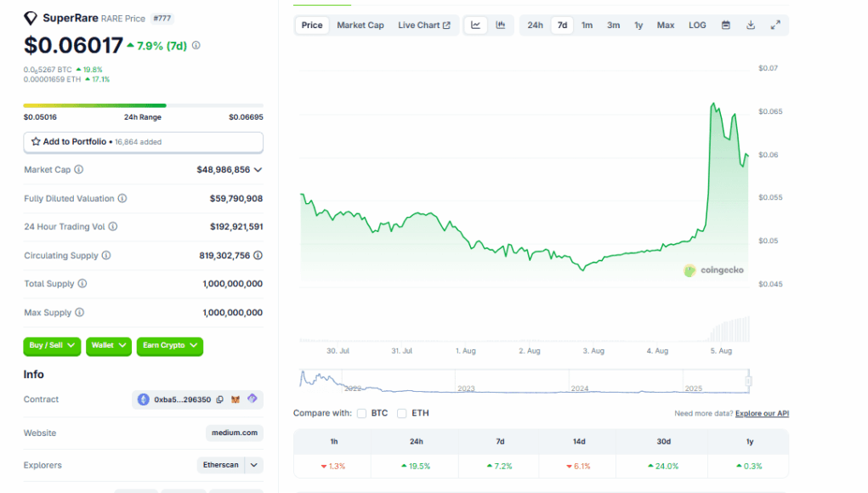868x493 pixels.
Task: Click the purple icon in Contract row
Action: click(252, 399)
